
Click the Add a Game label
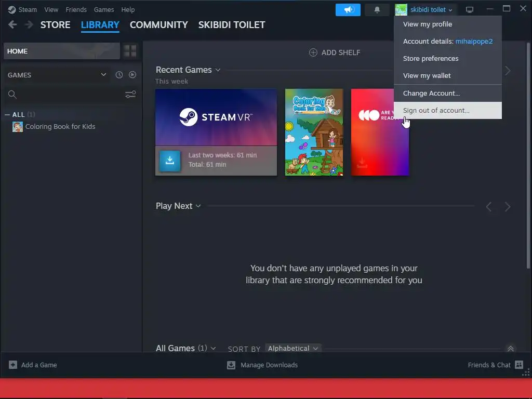click(x=39, y=365)
